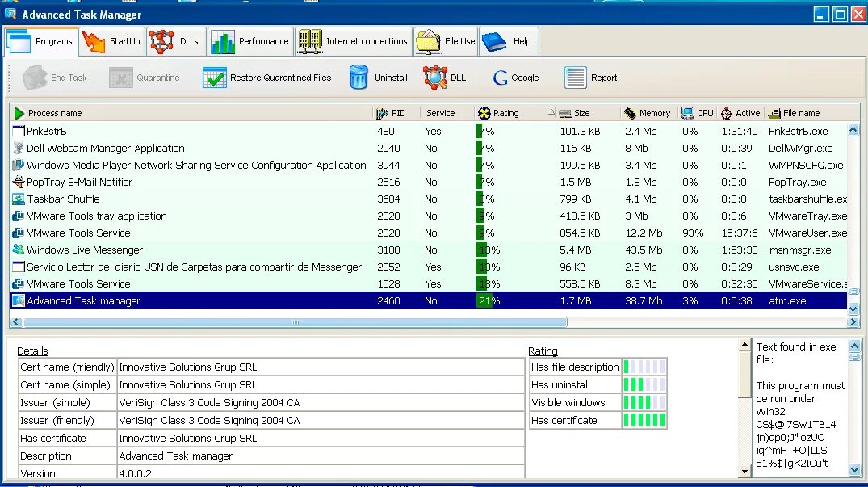
Task: Switch to the StartUp tab
Action: point(111,41)
